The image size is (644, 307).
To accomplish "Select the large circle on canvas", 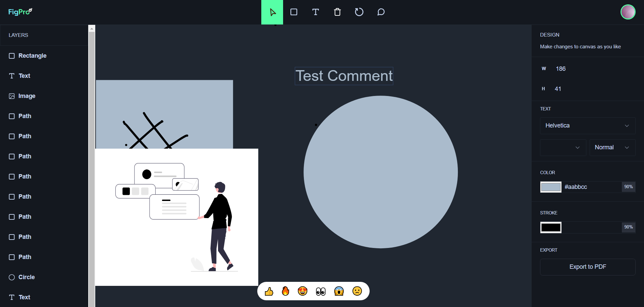I will (381, 172).
